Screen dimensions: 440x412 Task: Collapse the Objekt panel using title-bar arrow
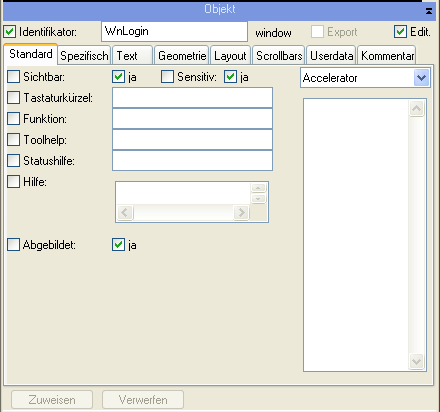[x=429, y=11]
